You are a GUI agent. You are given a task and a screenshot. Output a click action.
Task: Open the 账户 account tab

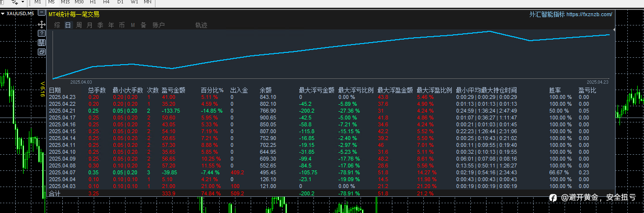[158, 25]
